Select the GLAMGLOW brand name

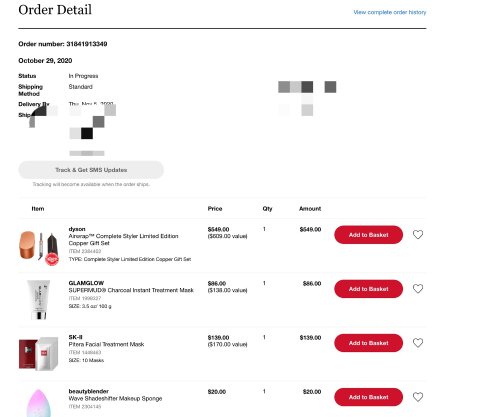pos(86,283)
